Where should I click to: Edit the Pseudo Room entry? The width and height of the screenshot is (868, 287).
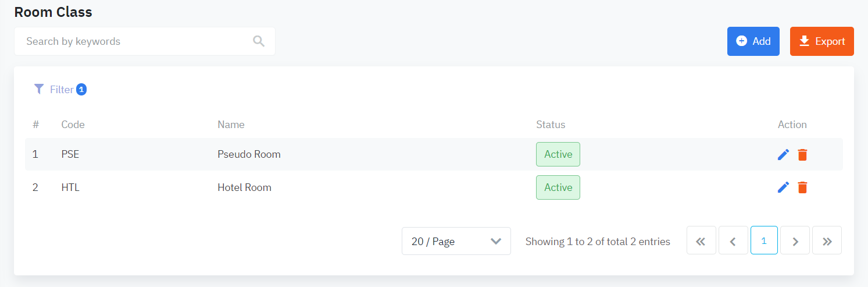(783, 154)
